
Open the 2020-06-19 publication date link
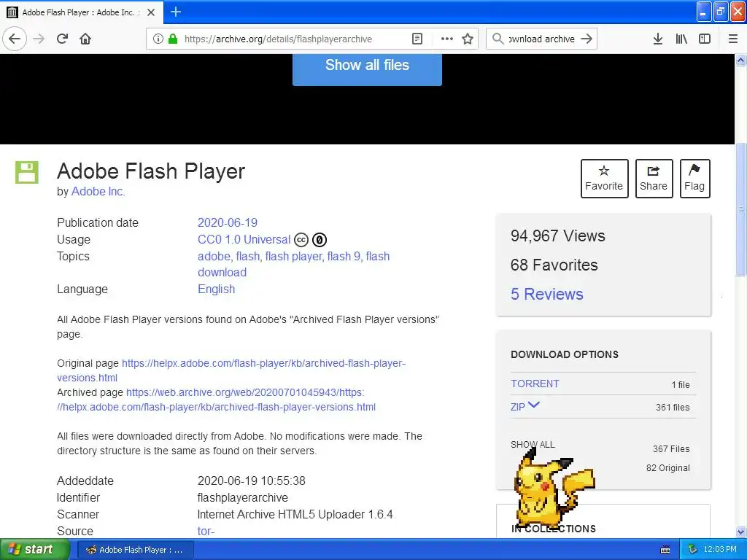pos(228,223)
